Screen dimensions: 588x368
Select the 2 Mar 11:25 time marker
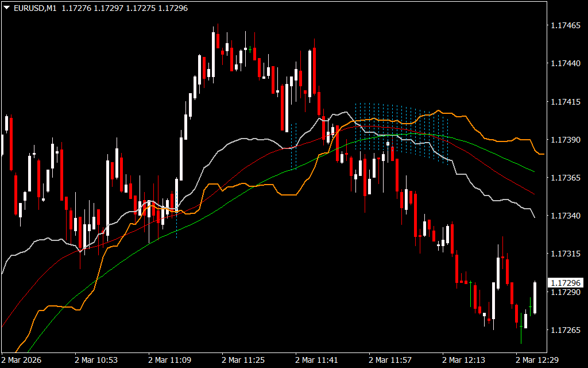[243, 360]
